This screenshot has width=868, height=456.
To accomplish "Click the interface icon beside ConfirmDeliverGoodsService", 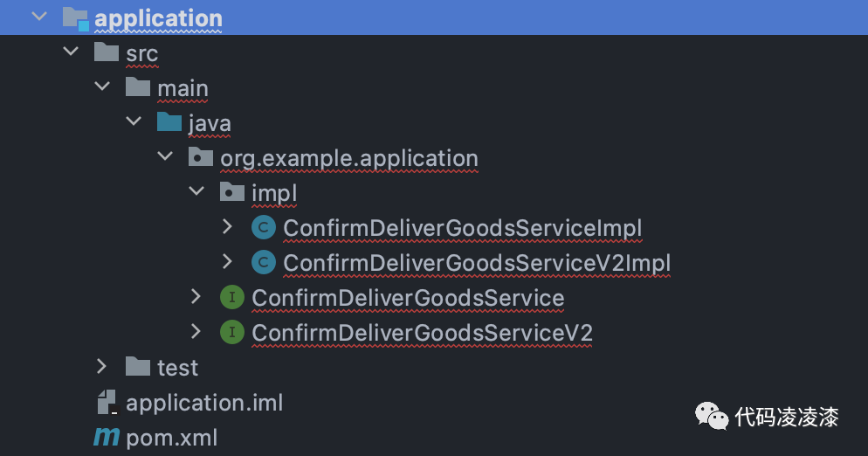I will 231,298.
